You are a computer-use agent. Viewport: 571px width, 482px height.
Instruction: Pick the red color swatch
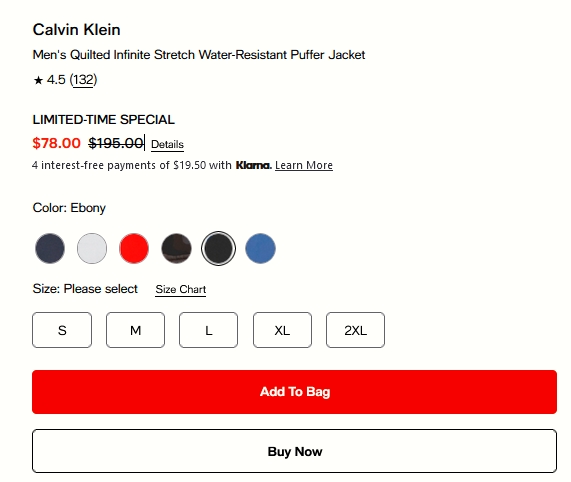[x=134, y=248]
